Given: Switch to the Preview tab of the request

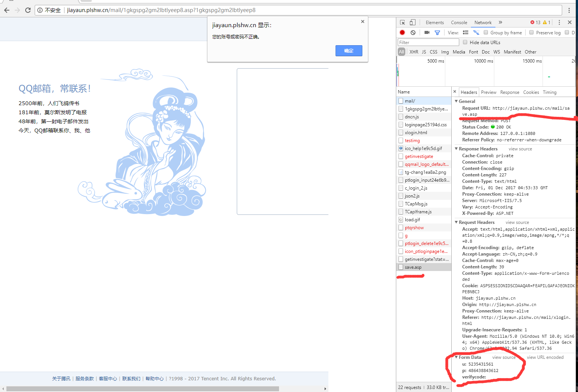Looking at the screenshot, I should tap(489, 92).
